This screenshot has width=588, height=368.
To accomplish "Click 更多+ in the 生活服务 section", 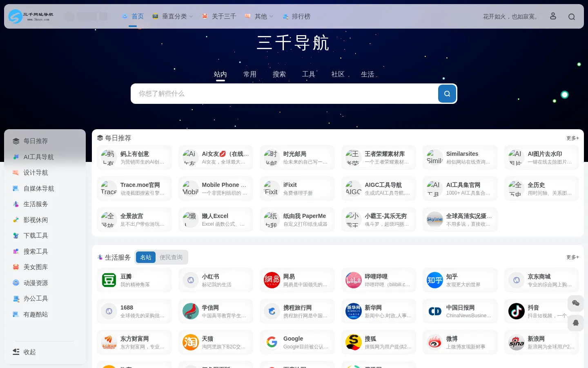I will 572,257.
